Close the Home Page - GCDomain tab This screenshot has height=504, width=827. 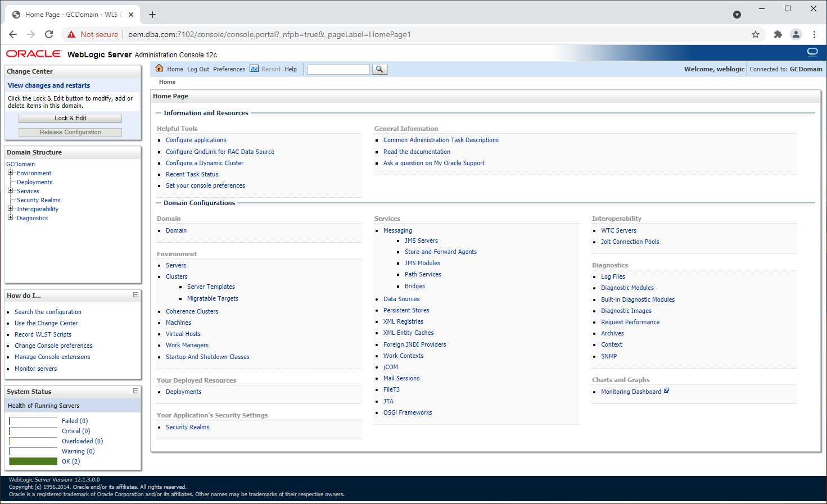(131, 15)
